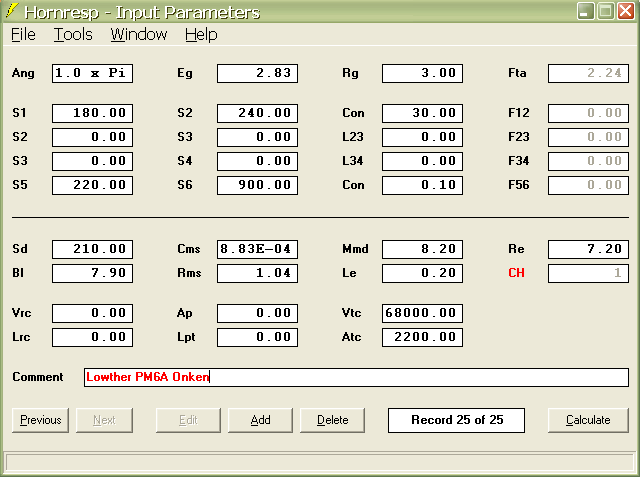
Task: Click the F12 field
Action: [588, 113]
